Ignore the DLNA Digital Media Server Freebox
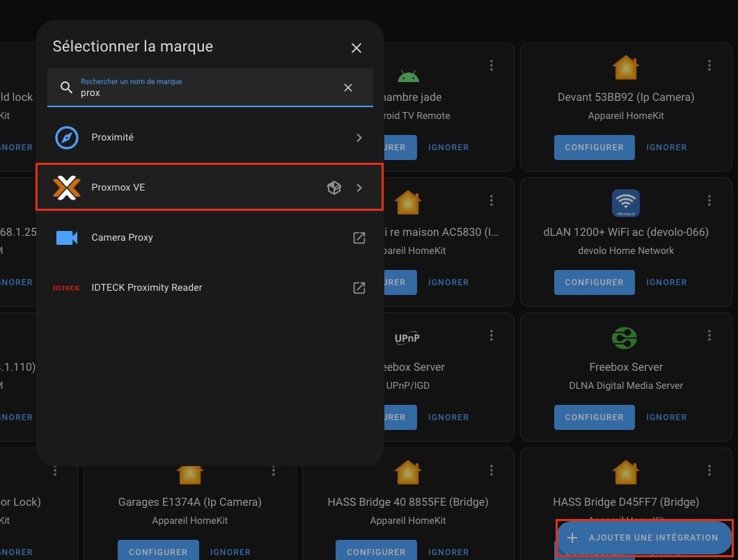738x560 pixels. pos(666,417)
